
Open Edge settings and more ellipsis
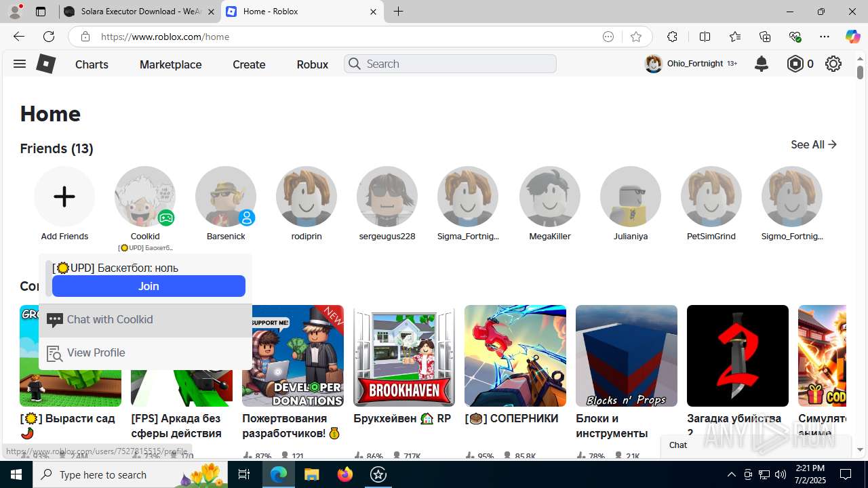(825, 37)
